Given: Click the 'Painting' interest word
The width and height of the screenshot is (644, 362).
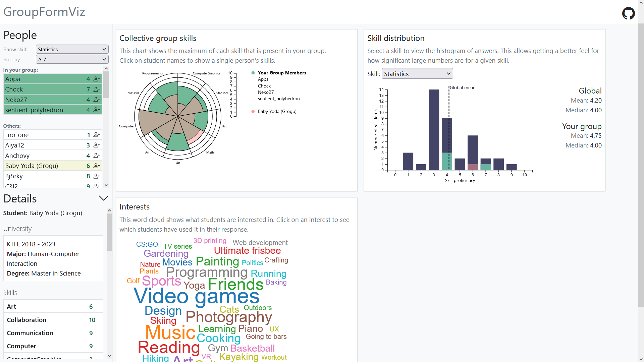Looking at the screenshot, I should tap(217, 261).
